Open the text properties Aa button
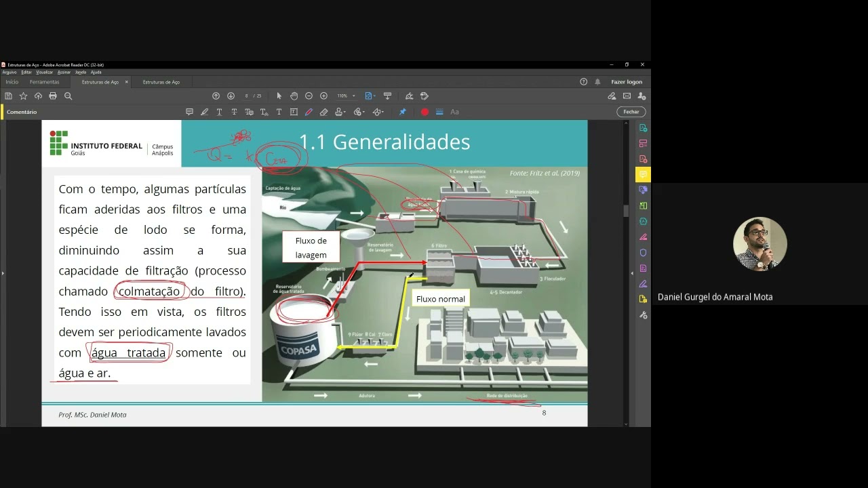Screen dimensions: 868x488 pos(454,112)
